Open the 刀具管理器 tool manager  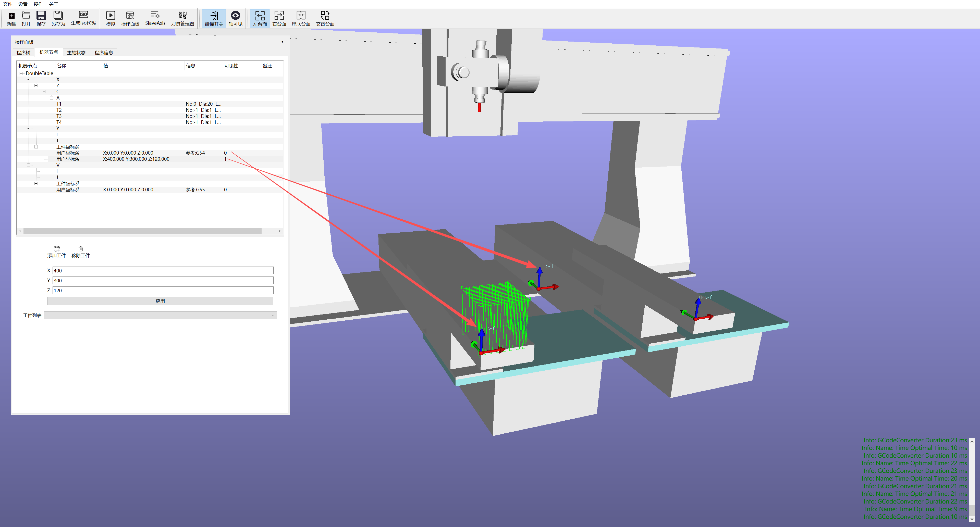(182, 16)
